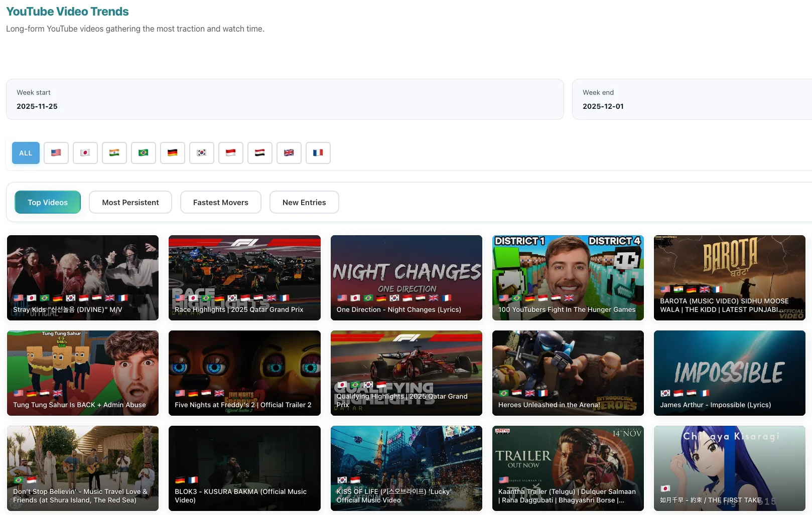Open the Night Changes lyrics video
Viewport: 812px width, 515px height.
(406, 277)
